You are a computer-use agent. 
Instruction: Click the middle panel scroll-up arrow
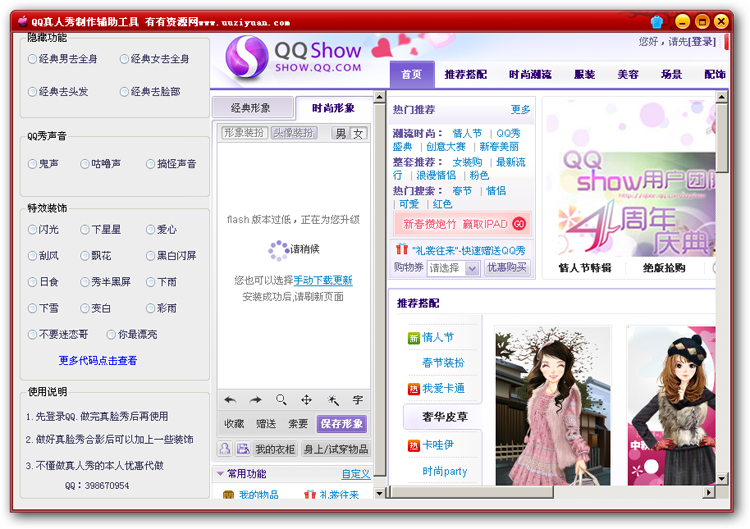(379, 97)
